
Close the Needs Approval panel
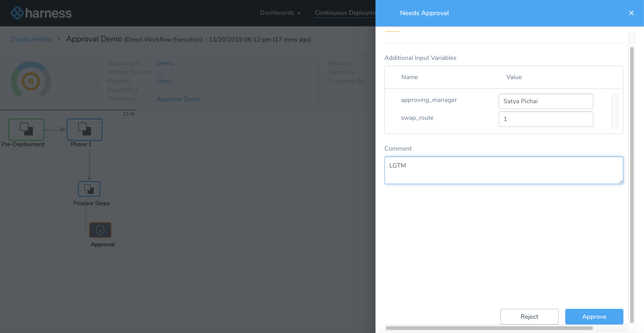pyautogui.click(x=631, y=13)
